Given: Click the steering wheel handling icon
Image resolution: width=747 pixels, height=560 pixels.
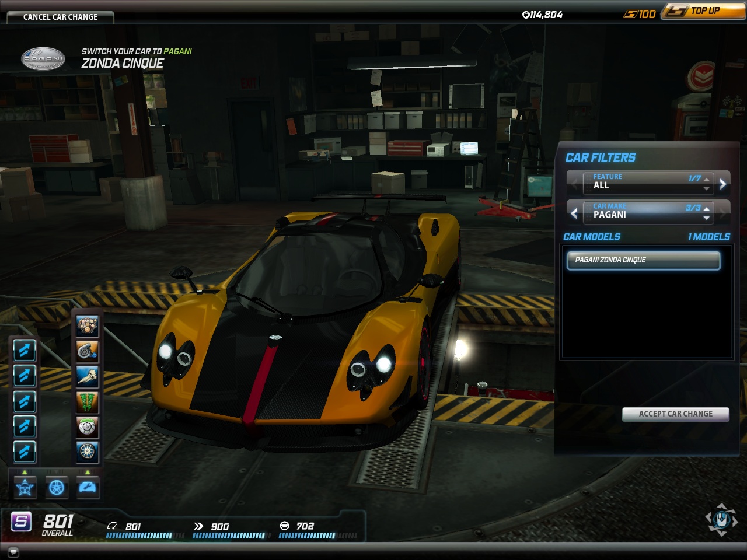Looking at the screenshot, I should (x=285, y=526).
